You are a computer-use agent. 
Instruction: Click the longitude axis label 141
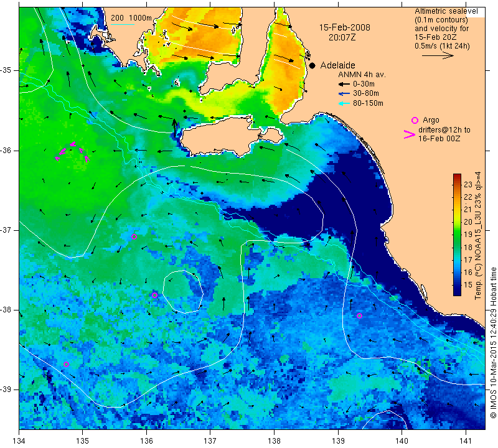click(466, 441)
